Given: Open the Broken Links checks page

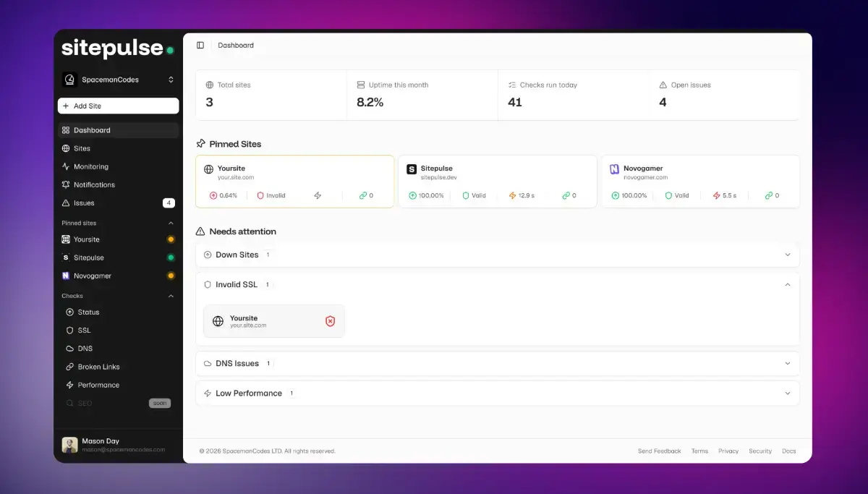Looking at the screenshot, I should 119,367.
